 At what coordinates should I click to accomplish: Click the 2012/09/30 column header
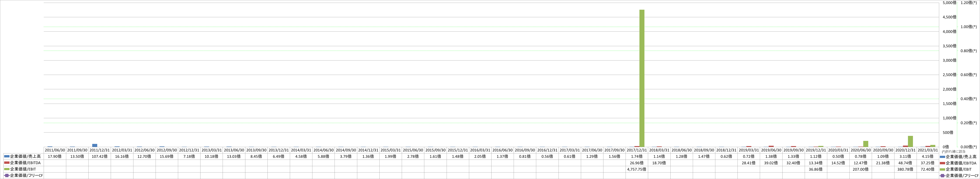click(167, 150)
